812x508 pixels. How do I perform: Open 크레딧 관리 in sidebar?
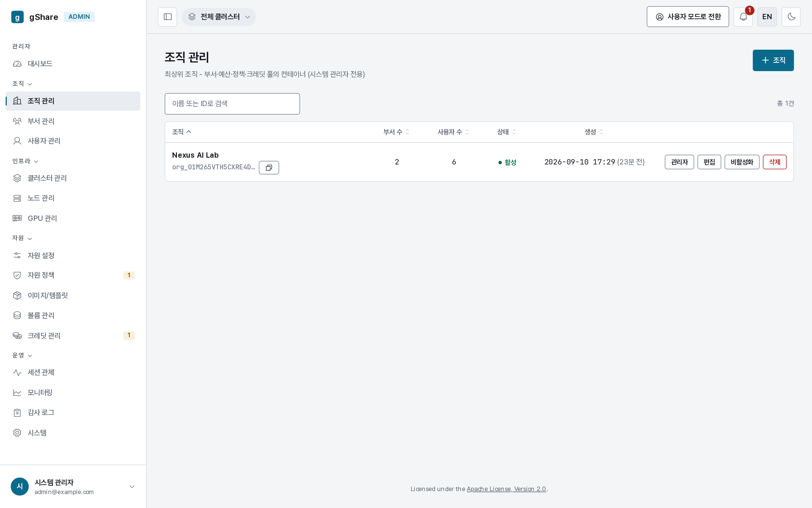pyautogui.click(x=73, y=335)
